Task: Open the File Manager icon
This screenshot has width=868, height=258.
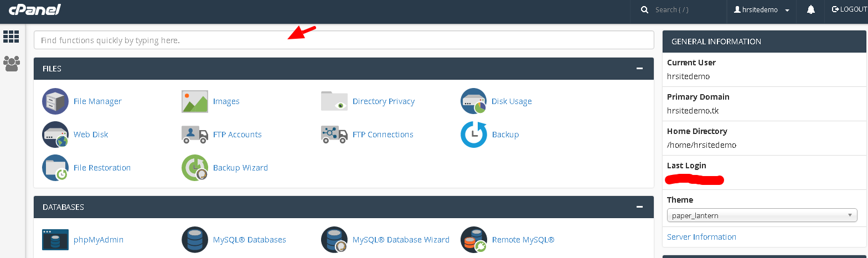Action: pyautogui.click(x=55, y=101)
